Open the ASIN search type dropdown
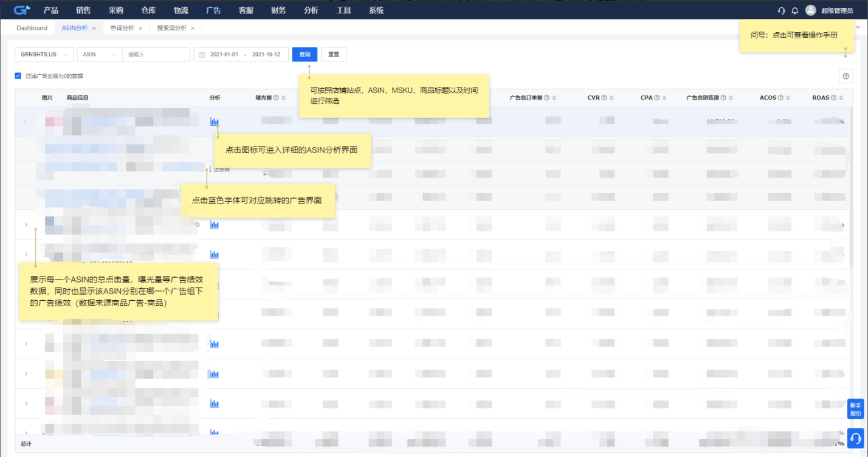The image size is (868, 457). 99,55
